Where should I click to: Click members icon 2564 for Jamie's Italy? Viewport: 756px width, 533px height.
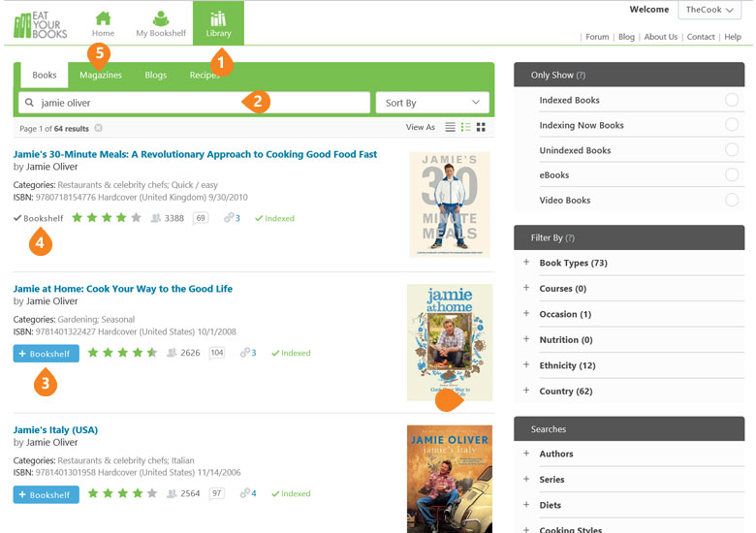pyautogui.click(x=172, y=493)
